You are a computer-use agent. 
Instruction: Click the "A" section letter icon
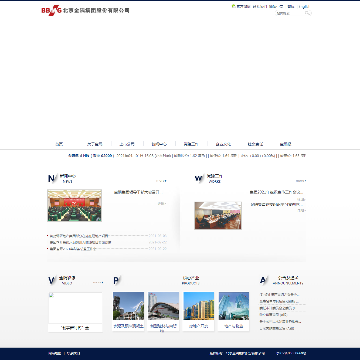coord(263,280)
